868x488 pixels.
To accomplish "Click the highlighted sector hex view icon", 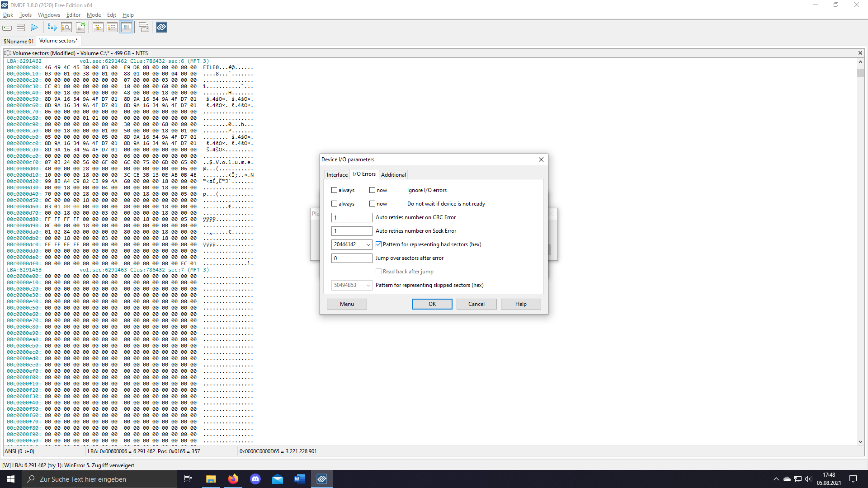I will [x=127, y=27].
